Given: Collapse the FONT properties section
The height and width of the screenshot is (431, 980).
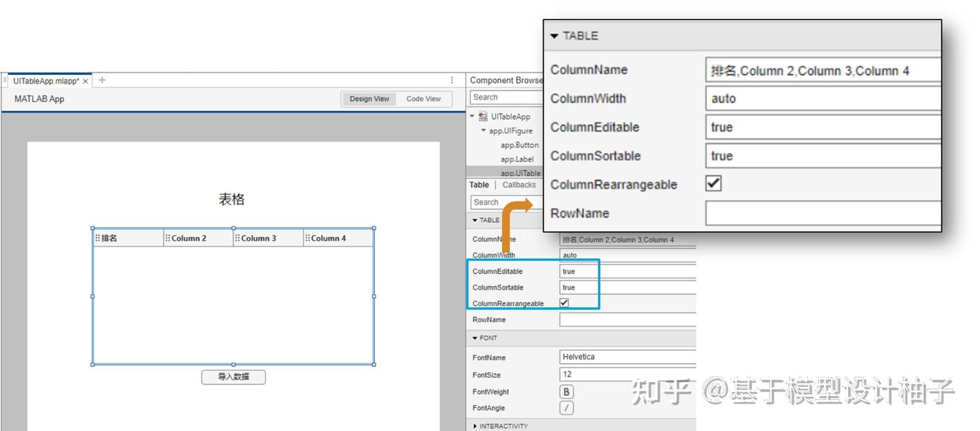Looking at the screenshot, I should coord(474,338).
